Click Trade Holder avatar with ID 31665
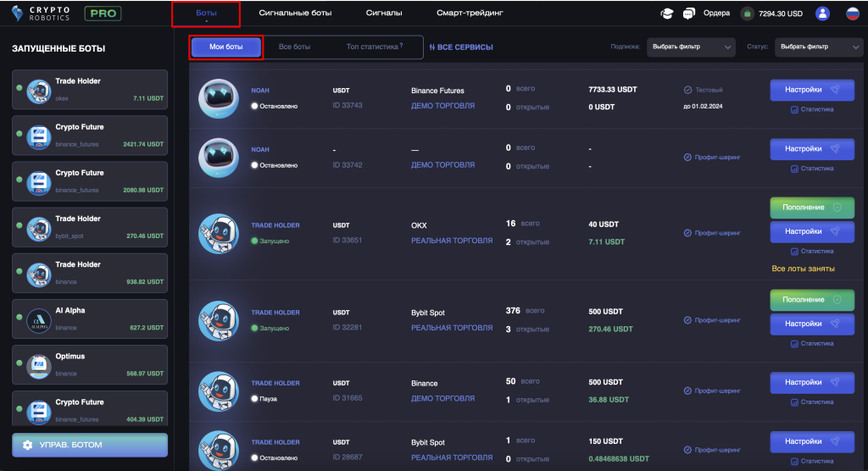The height and width of the screenshot is (471, 868). (219, 391)
